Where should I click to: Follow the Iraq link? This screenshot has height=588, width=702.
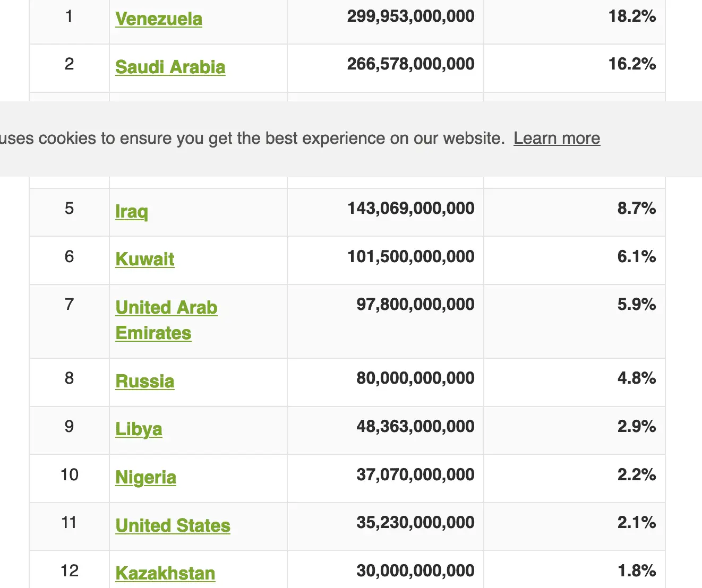pos(132,211)
